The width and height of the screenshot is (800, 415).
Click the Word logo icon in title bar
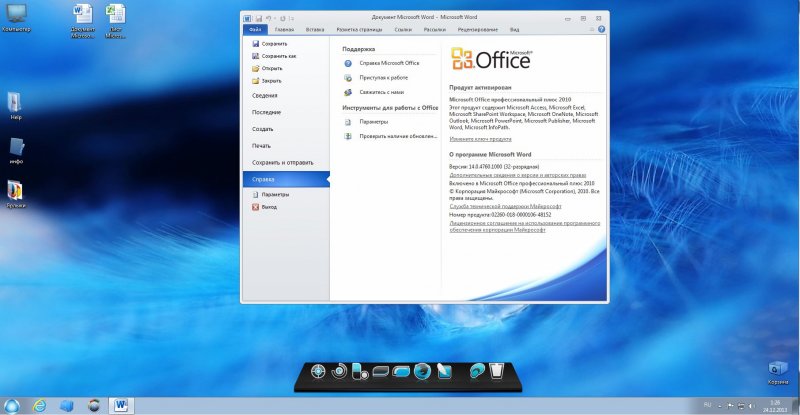(247, 18)
